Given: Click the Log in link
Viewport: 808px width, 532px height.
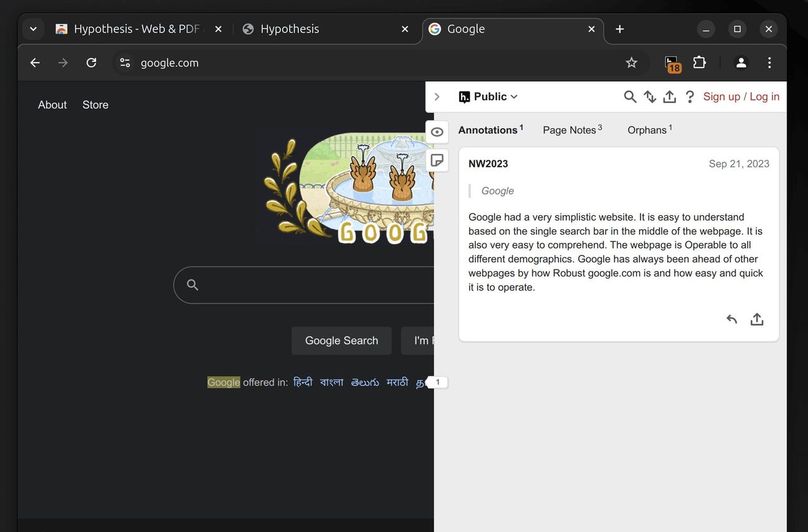Looking at the screenshot, I should tap(764, 97).
